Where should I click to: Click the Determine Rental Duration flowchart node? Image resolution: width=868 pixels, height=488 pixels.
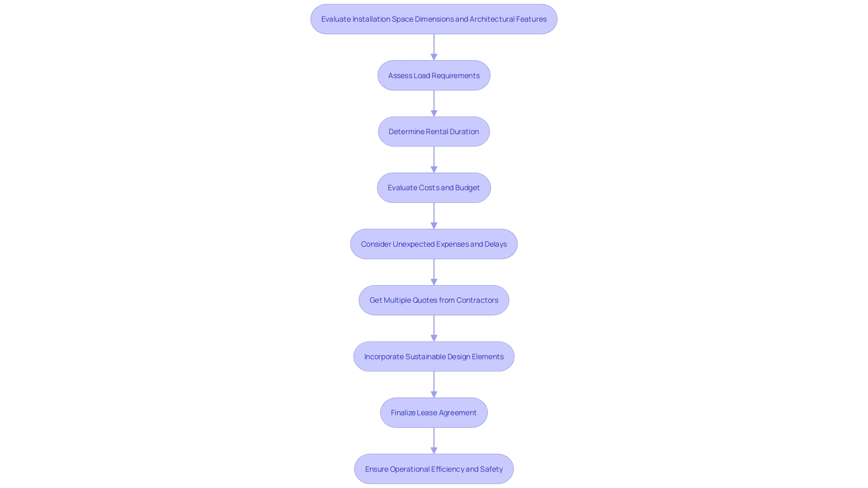434,131
